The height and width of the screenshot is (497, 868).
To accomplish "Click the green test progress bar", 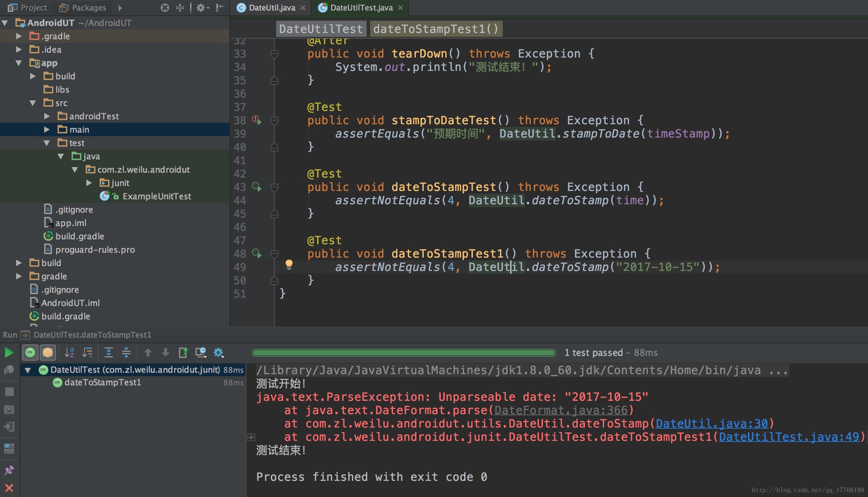I will pyautogui.click(x=403, y=353).
